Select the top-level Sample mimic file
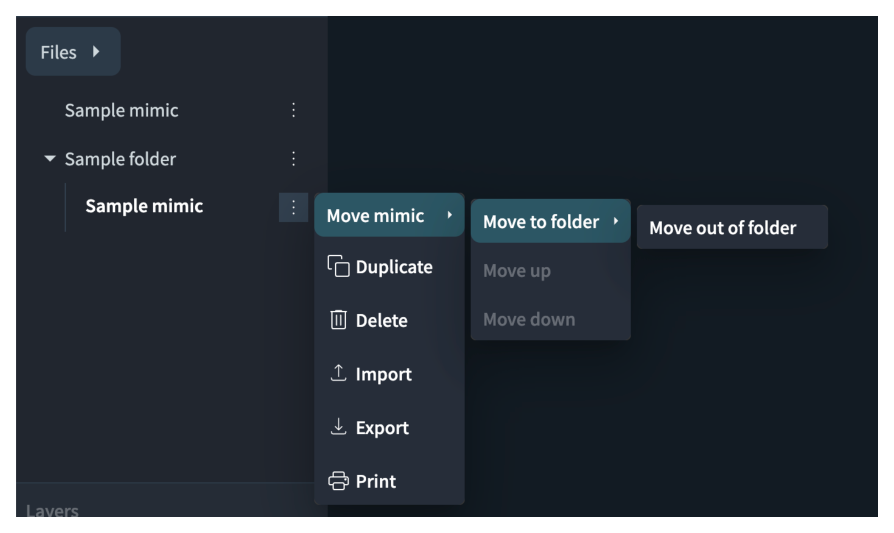Screen dimensions: 894x533 tap(121, 110)
